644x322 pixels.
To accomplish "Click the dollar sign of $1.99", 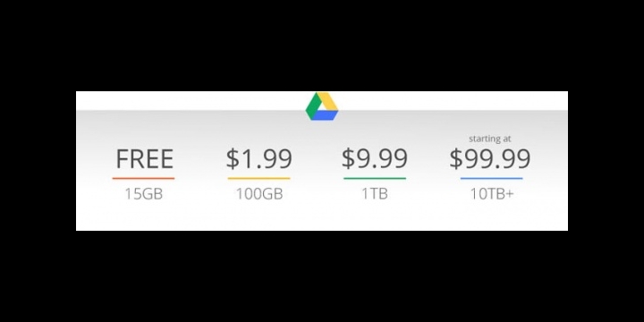I will pos(233,159).
